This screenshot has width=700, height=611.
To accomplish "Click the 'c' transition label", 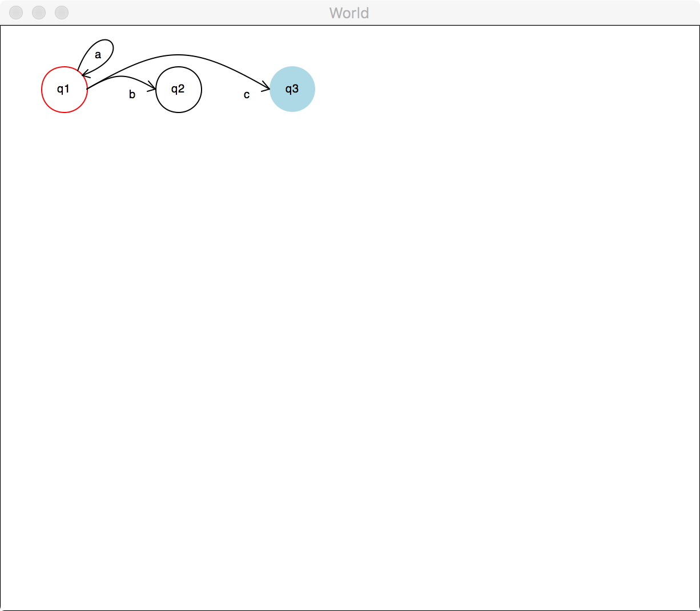I will 247,95.
